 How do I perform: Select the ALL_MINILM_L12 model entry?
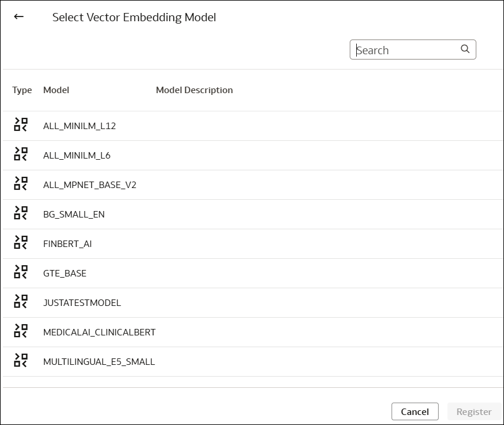79,126
